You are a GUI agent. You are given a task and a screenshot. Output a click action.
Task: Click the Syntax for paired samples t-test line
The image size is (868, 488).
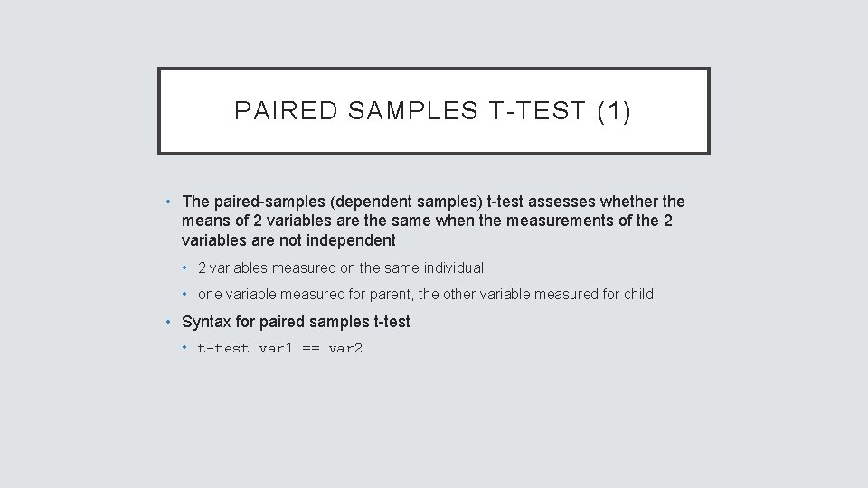click(296, 322)
